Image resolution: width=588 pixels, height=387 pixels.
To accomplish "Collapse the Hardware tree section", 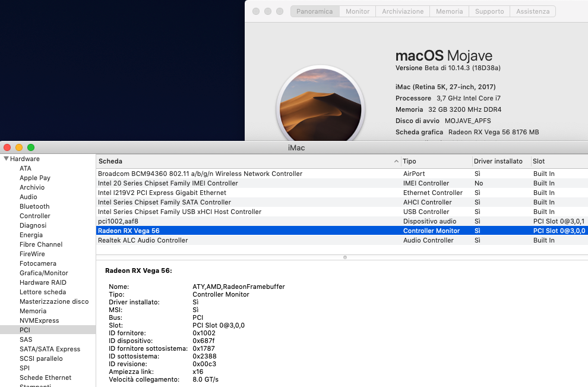I will [x=6, y=159].
